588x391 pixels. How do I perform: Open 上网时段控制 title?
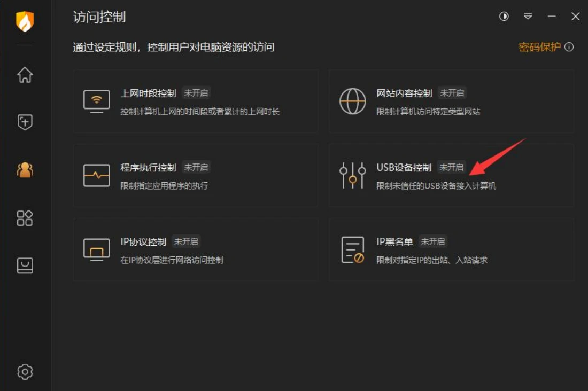click(148, 93)
